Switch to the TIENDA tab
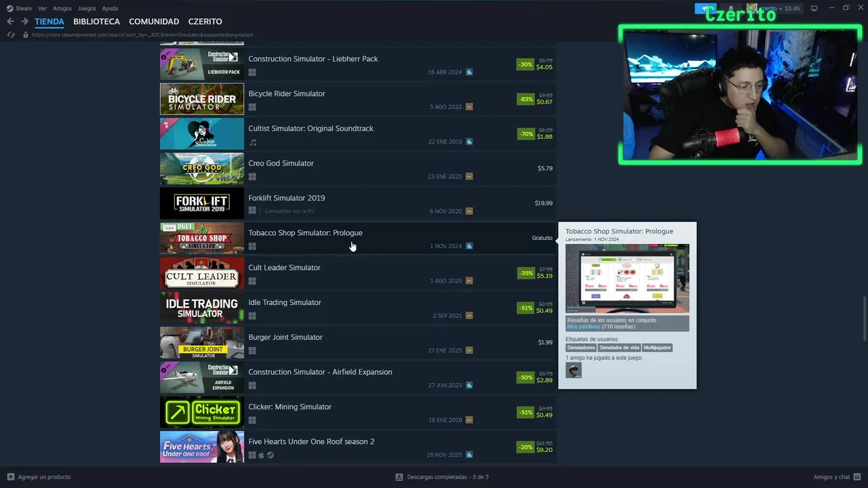Image resolution: width=868 pixels, height=488 pixels. (50, 22)
